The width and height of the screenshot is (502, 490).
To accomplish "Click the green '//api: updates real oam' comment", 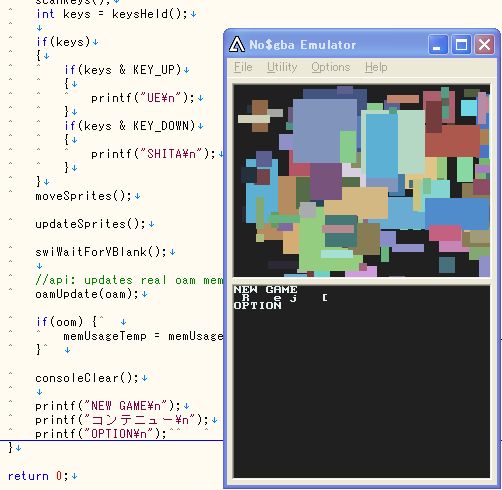I will point(129,280).
